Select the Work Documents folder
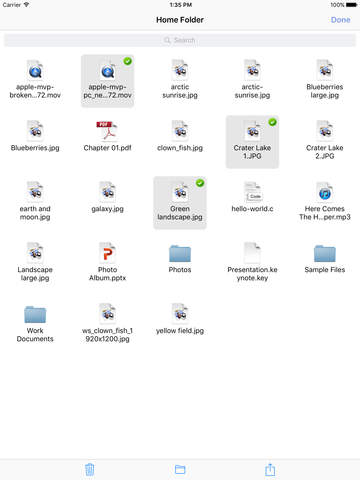 pos(35,315)
